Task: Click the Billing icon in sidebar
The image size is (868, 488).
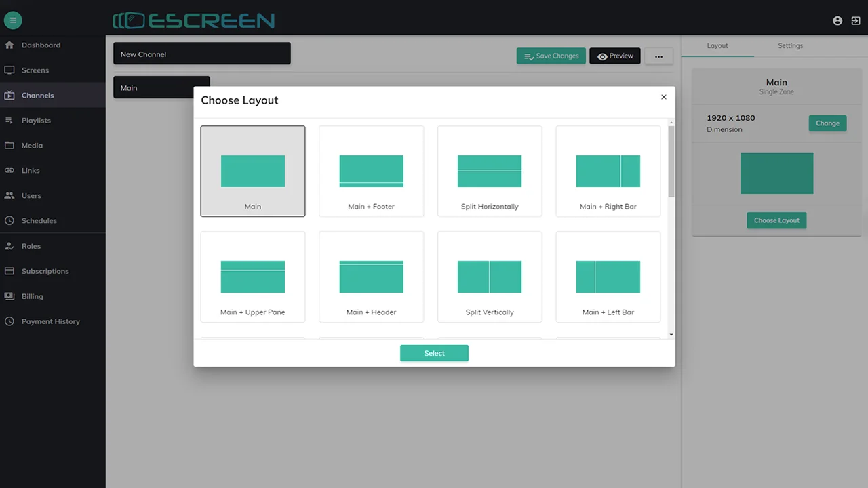Action: click(x=9, y=296)
